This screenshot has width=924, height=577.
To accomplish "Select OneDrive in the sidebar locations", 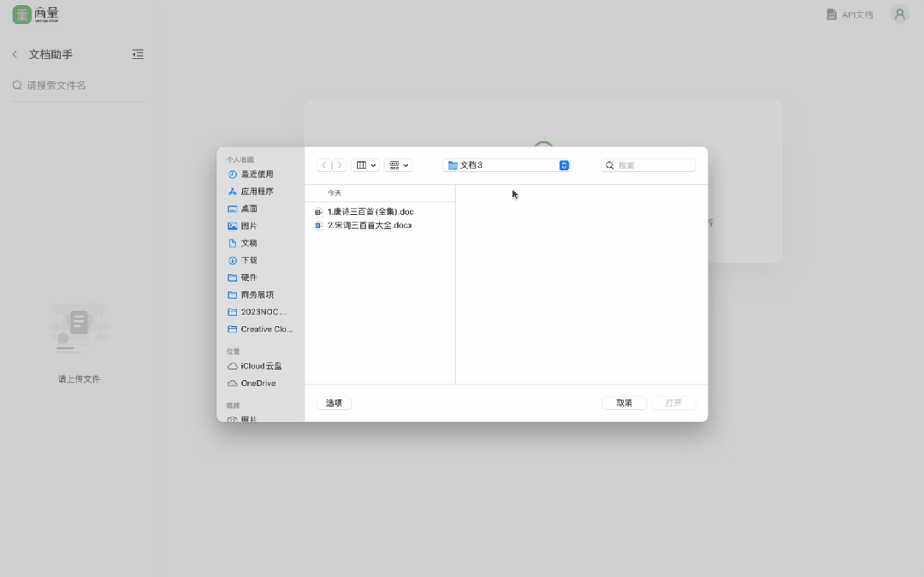I will 258,384.
